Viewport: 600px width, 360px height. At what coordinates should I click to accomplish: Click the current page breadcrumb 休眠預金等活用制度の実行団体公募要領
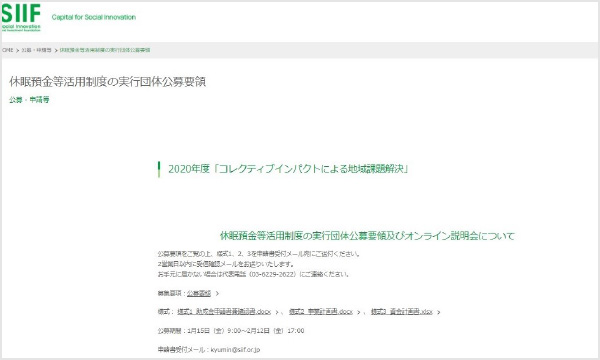105,50
